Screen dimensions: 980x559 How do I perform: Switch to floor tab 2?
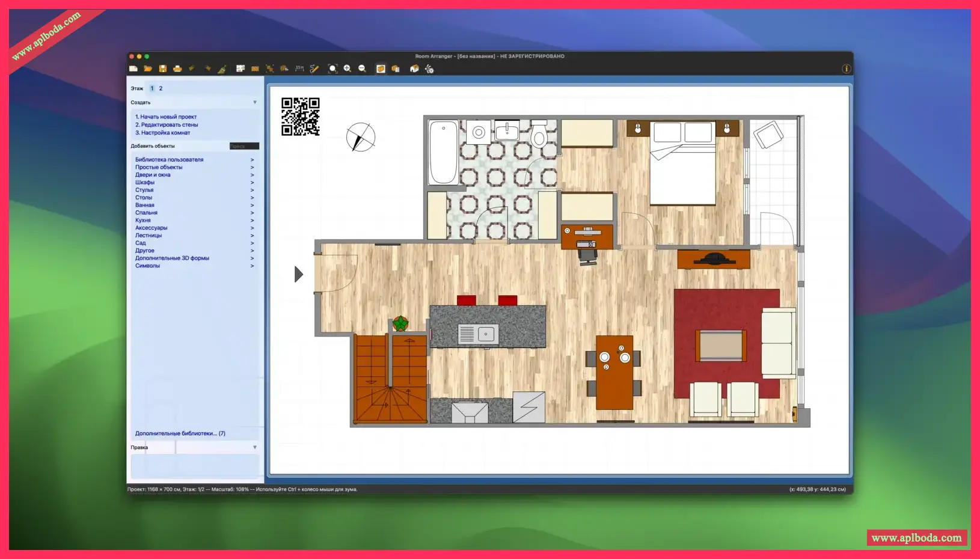point(160,88)
